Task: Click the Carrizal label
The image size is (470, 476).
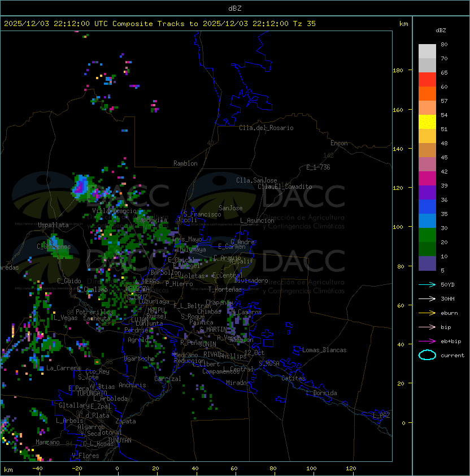Action: pos(168,379)
